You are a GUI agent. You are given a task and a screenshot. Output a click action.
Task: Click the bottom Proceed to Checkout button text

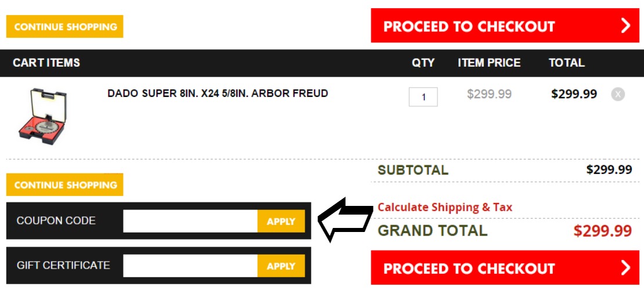coord(469,268)
